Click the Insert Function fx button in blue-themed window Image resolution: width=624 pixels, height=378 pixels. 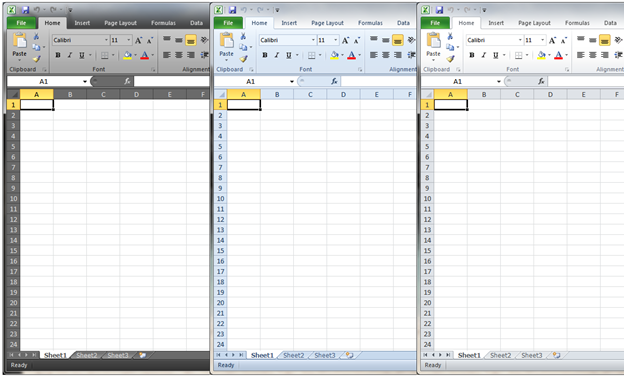click(334, 81)
